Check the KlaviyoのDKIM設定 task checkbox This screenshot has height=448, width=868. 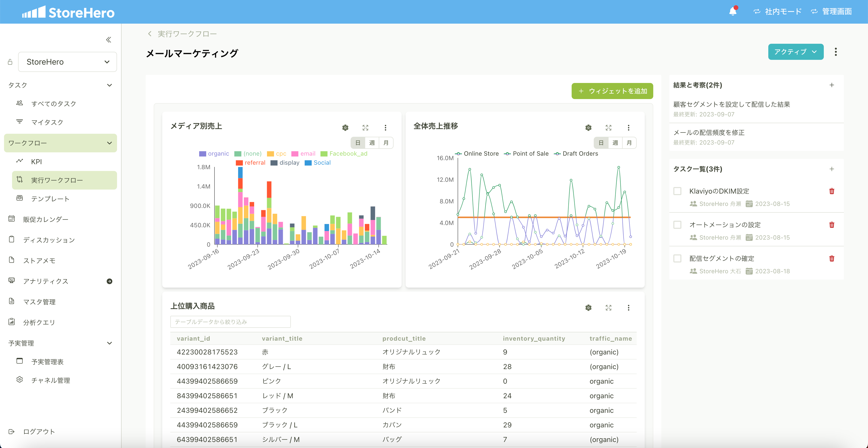(677, 191)
